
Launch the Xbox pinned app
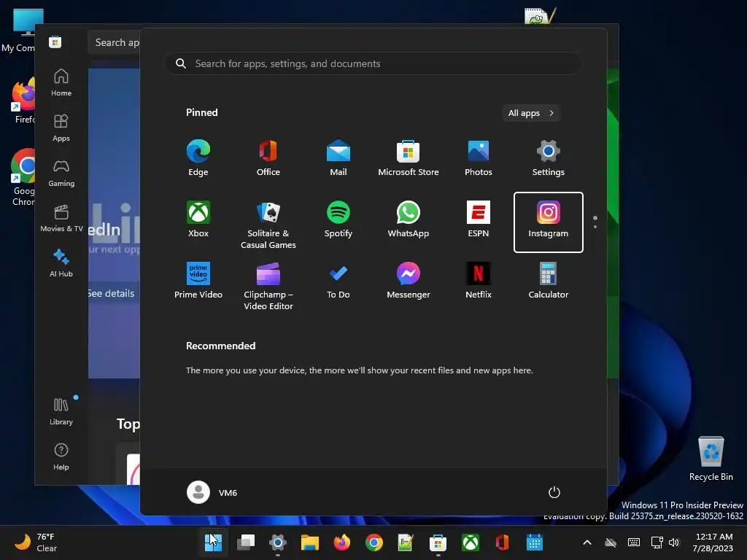198,219
